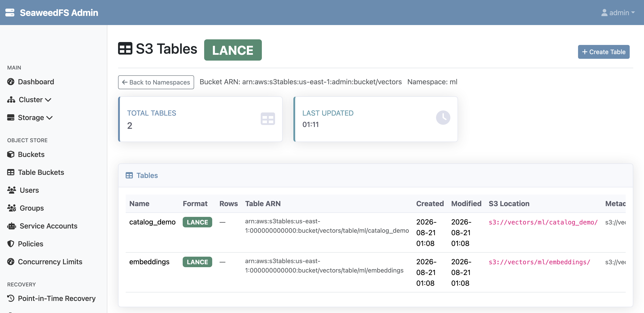Open Table Buckets in the sidebar
This screenshot has width=644, height=313.
[41, 172]
